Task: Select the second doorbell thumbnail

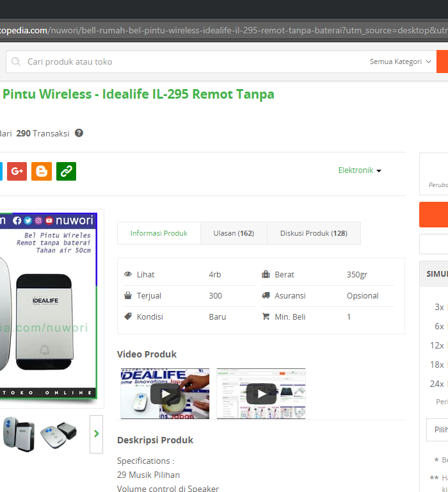Action: [59, 435]
